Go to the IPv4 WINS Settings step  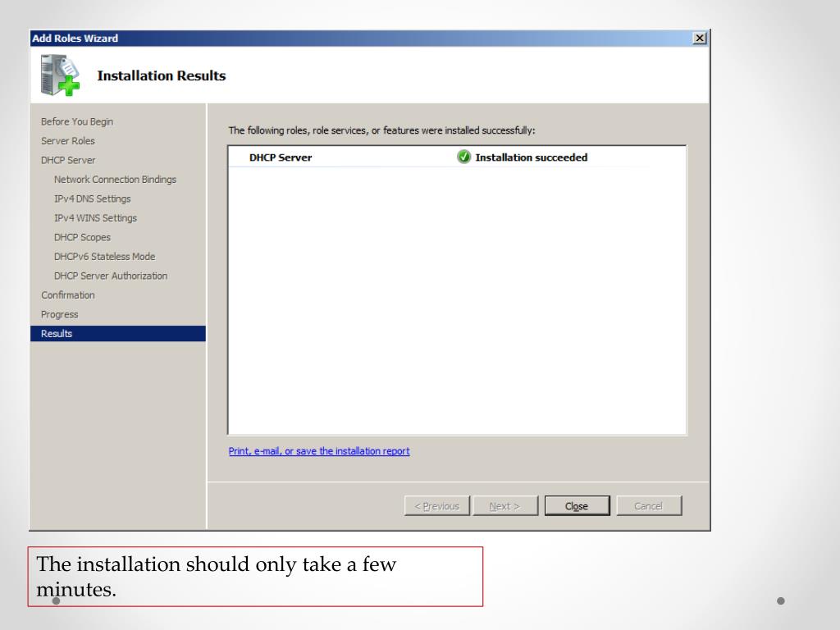[x=95, y=218]
